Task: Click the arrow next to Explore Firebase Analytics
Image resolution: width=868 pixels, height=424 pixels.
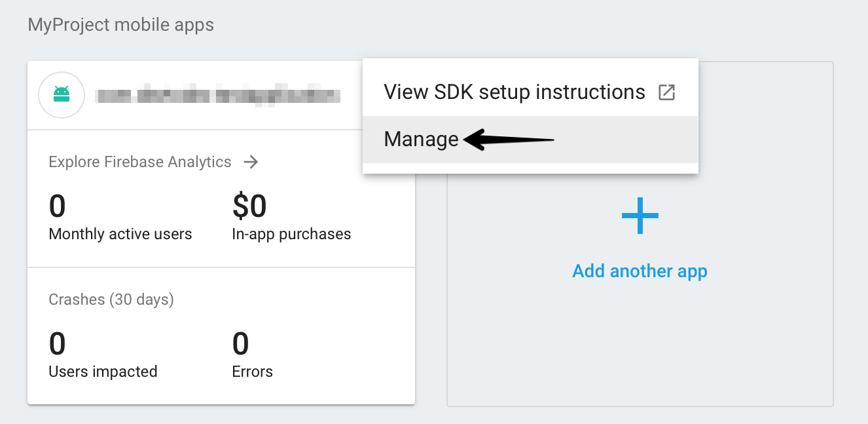Action: (251, 162)
